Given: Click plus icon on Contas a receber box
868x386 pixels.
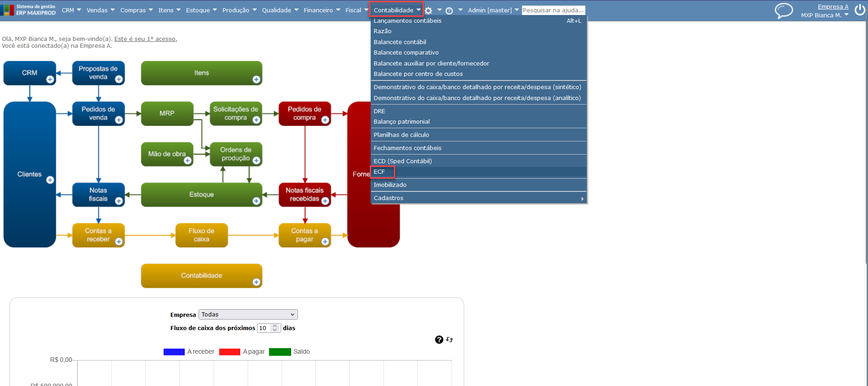Looking at the screenshot, I should pyautogui.click(x=119, y=242).
